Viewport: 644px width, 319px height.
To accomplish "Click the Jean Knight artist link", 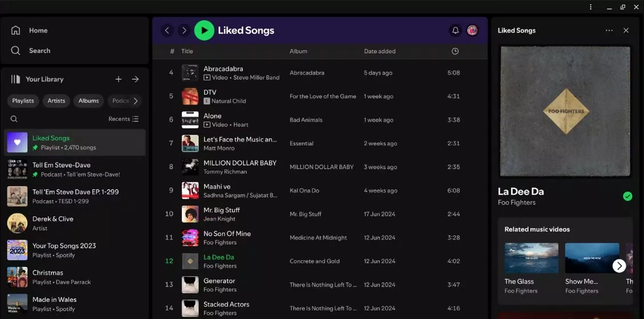I will [220, 219].
